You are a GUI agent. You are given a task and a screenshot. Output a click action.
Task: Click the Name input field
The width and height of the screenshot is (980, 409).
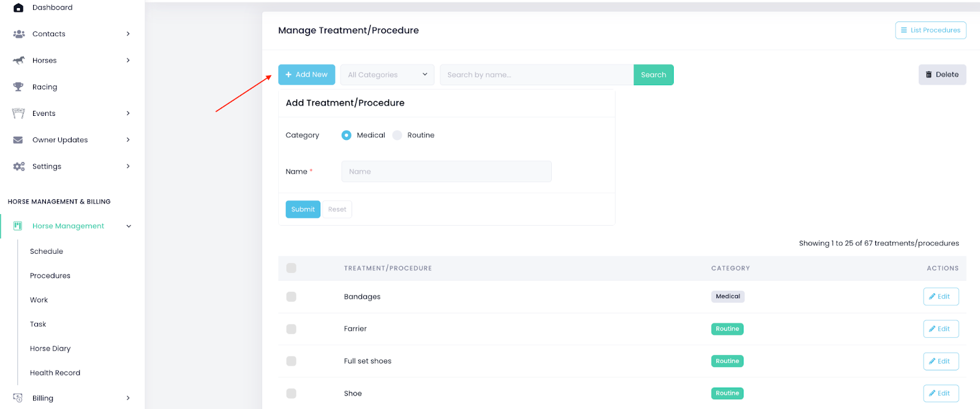point(446,172)
